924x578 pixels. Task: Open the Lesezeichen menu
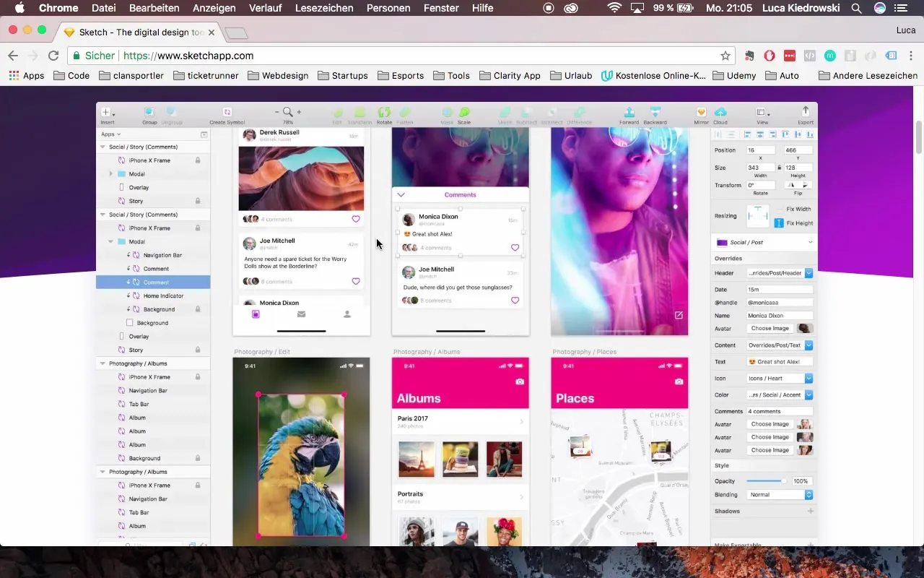pyautogui.click(x=325, y=8)
